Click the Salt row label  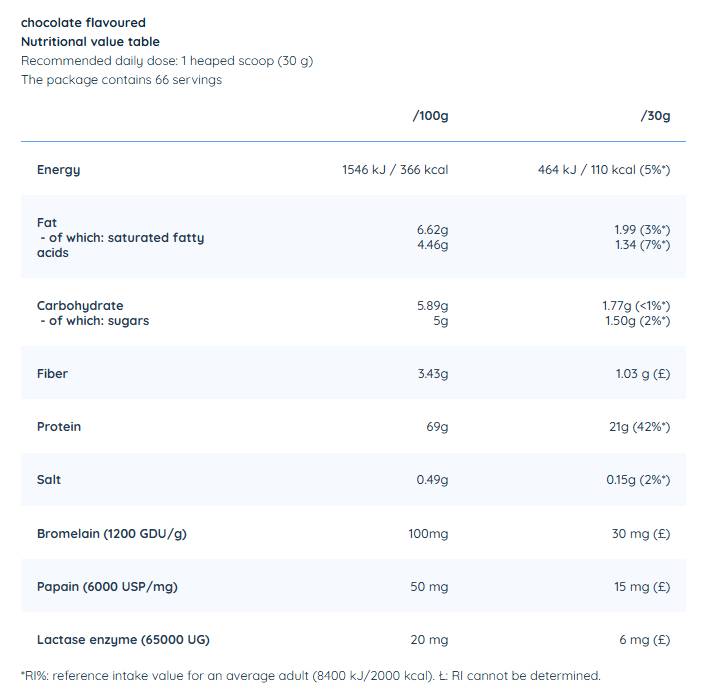[x=49, y=480]
